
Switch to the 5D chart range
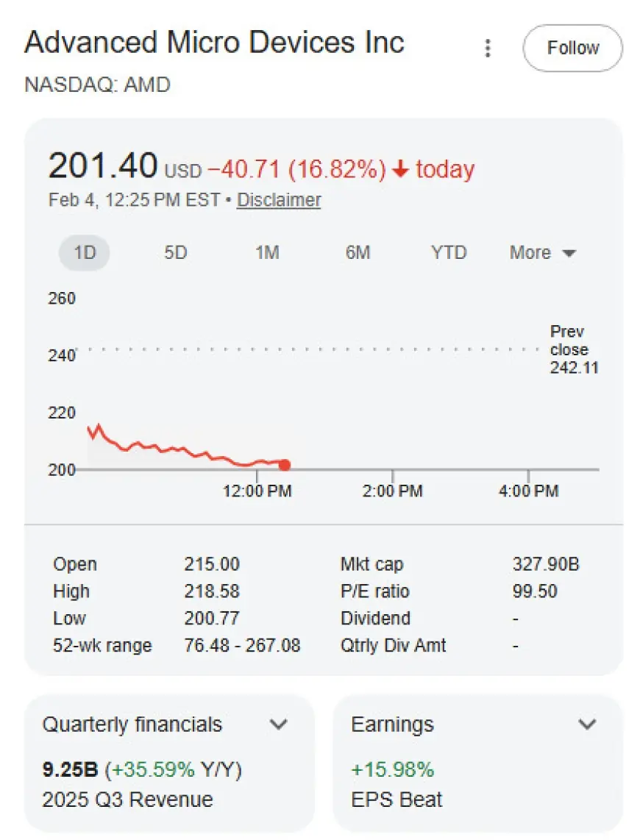pos(175,253)
